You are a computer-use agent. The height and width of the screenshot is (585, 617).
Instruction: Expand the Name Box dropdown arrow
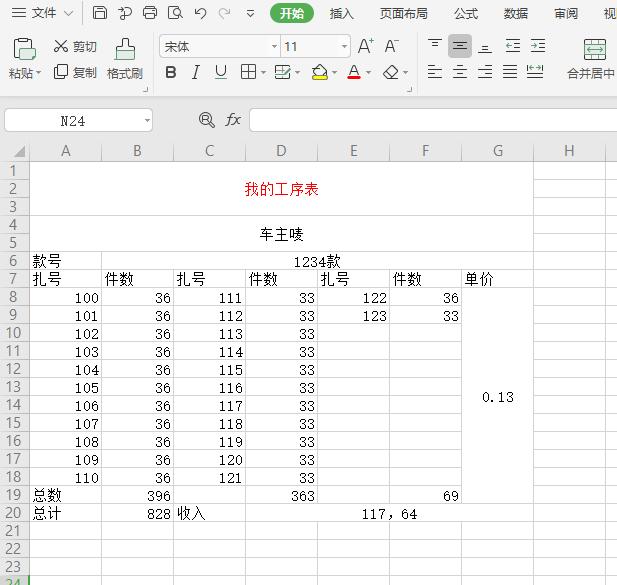tap(147, 120)
